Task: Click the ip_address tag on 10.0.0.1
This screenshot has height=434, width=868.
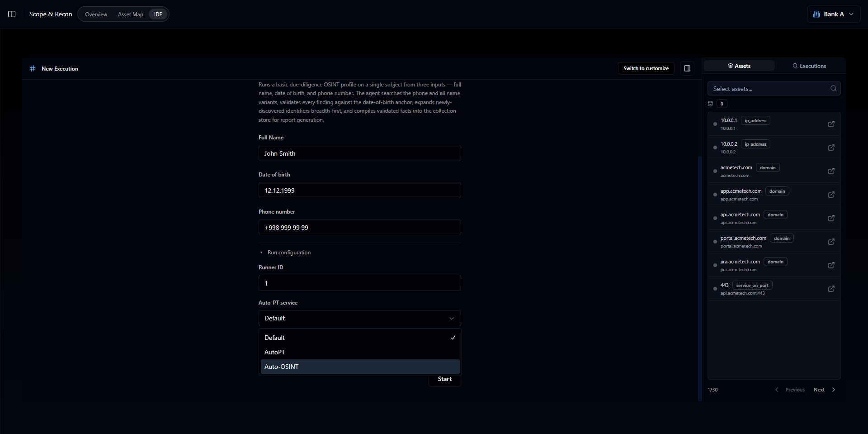Action: point(755,120)
